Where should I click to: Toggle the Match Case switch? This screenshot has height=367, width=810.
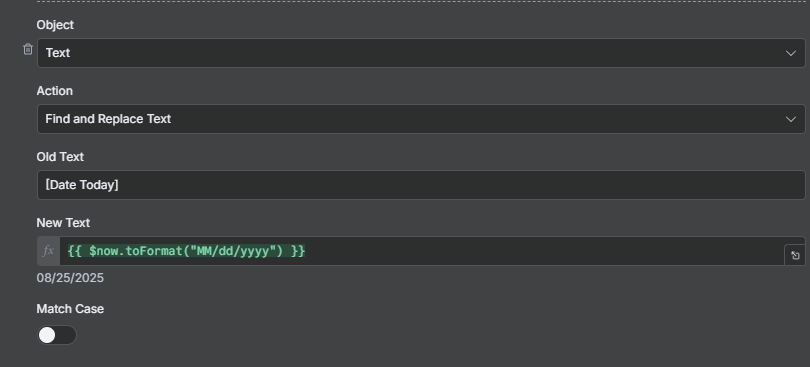point(57,335)
